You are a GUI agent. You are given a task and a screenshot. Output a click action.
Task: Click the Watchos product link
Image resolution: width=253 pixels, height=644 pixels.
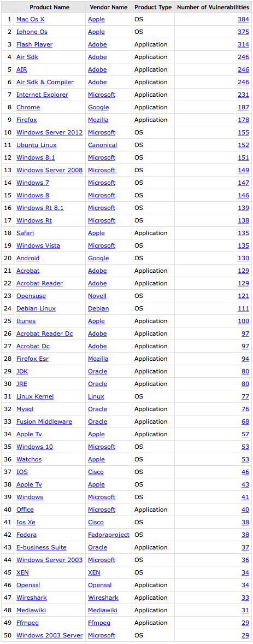pyautogui.click(x=29, y=459)
